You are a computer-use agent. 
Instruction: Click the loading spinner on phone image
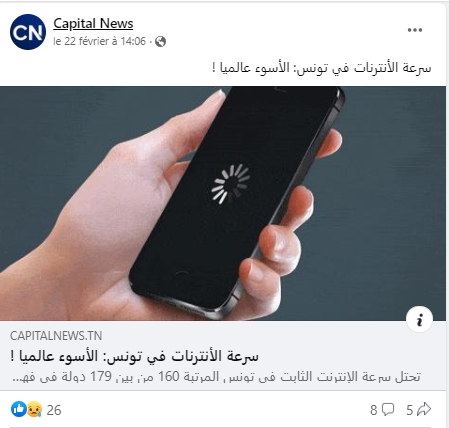(231, 183)
